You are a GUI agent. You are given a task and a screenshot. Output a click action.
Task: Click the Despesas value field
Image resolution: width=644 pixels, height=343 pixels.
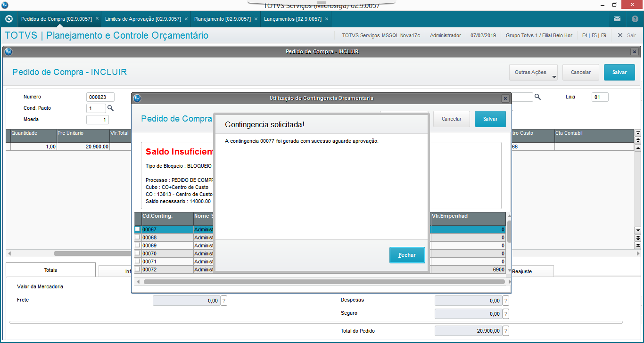[x=468, y=301]
